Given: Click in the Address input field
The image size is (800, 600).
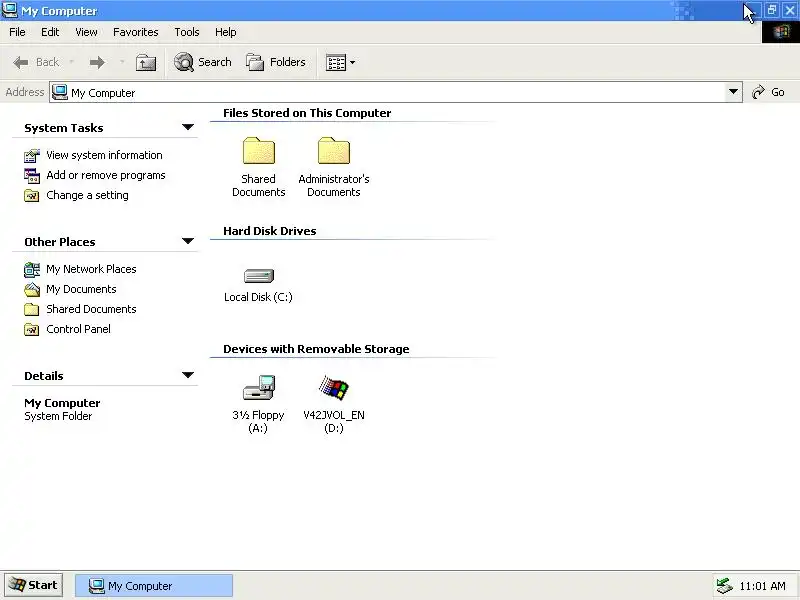Looking at the screenshot, I should 395,92.
